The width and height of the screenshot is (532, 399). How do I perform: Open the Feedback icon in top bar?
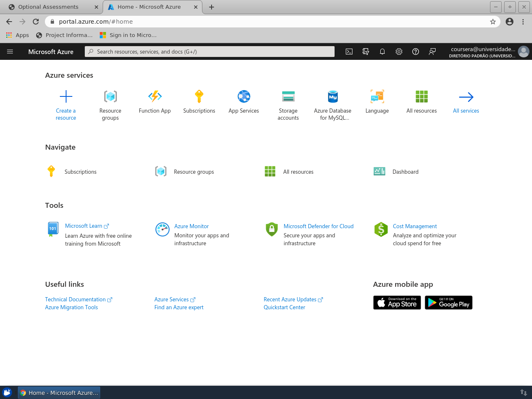432,52
